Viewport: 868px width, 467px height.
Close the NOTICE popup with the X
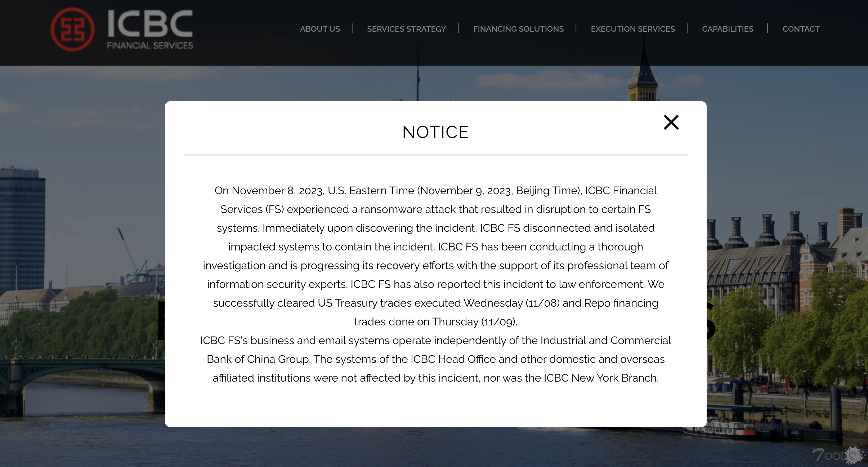point(671,122)
